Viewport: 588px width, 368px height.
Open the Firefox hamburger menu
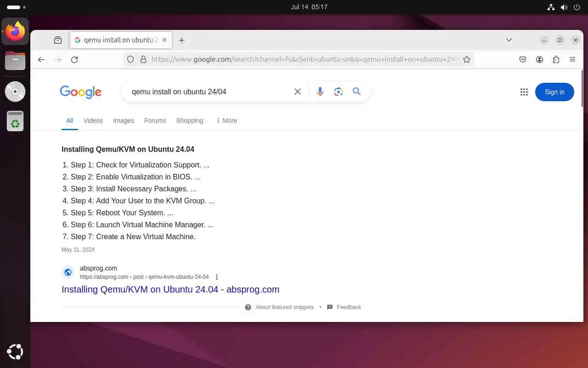572,59
